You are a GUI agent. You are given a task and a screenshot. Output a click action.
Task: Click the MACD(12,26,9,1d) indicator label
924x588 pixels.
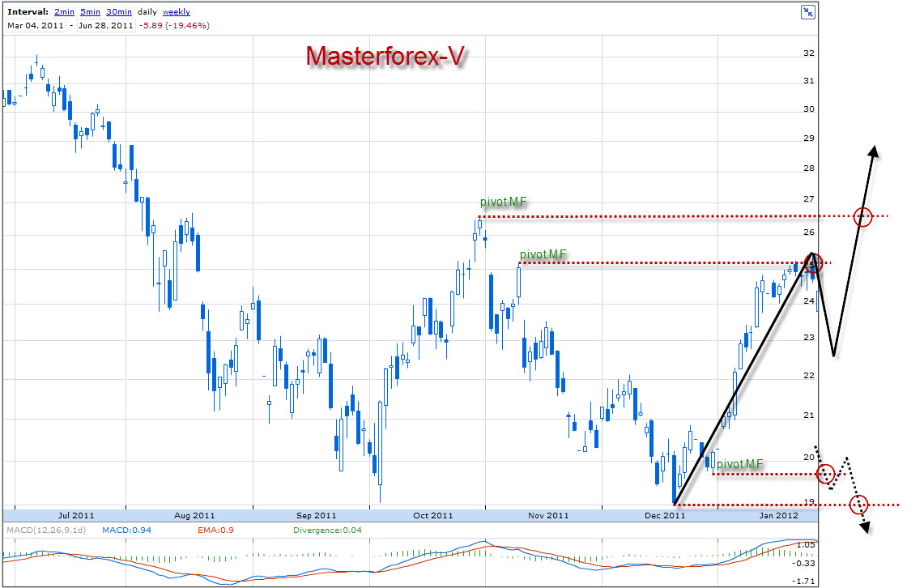click(46, 530)
